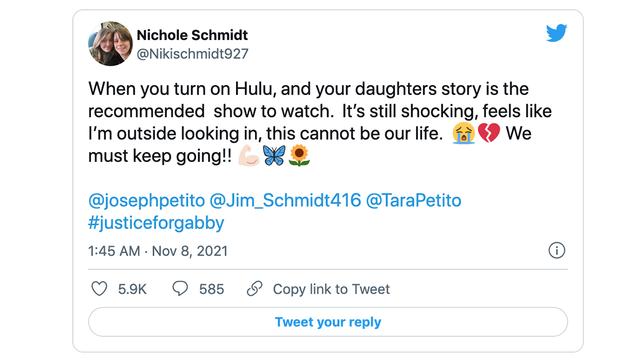Open Nichole Schmidt's profile picture
The width and height of the screenshot is (640, 360).
click(x=110, y=44)
